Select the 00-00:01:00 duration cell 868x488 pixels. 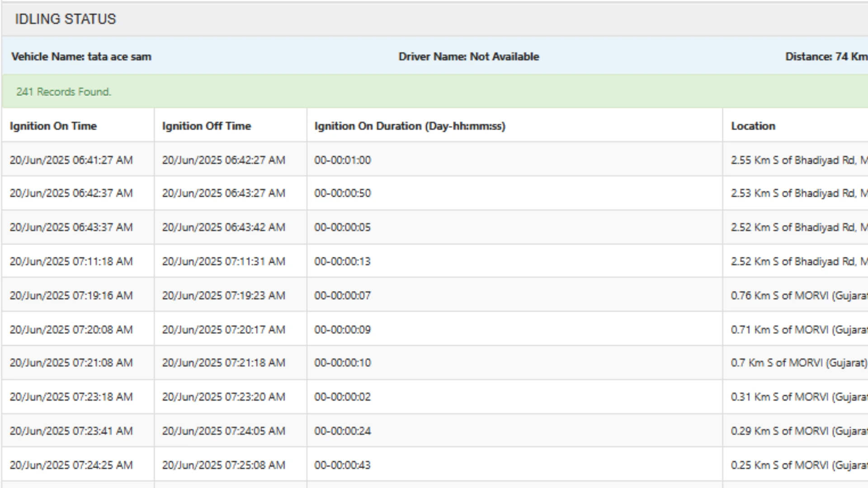[x=343, y=160]
